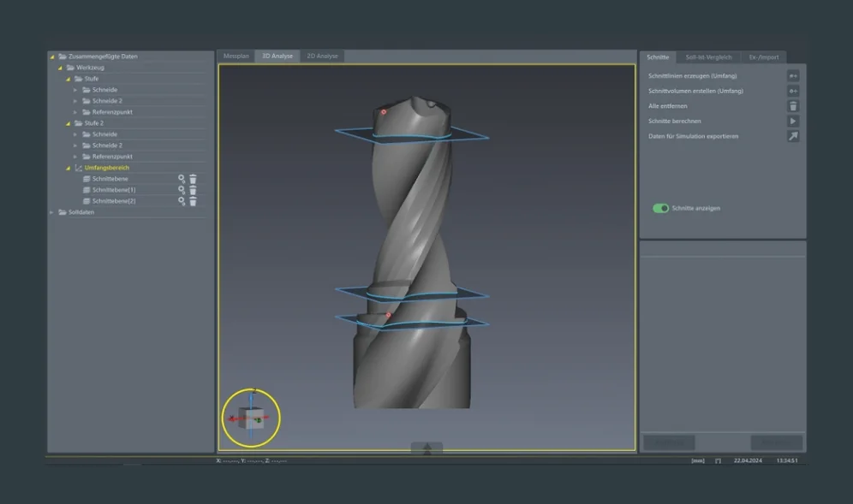Open settings gear icon for Schnittebene[1]
Screen dimensions: 853x504
pos(182,190)
